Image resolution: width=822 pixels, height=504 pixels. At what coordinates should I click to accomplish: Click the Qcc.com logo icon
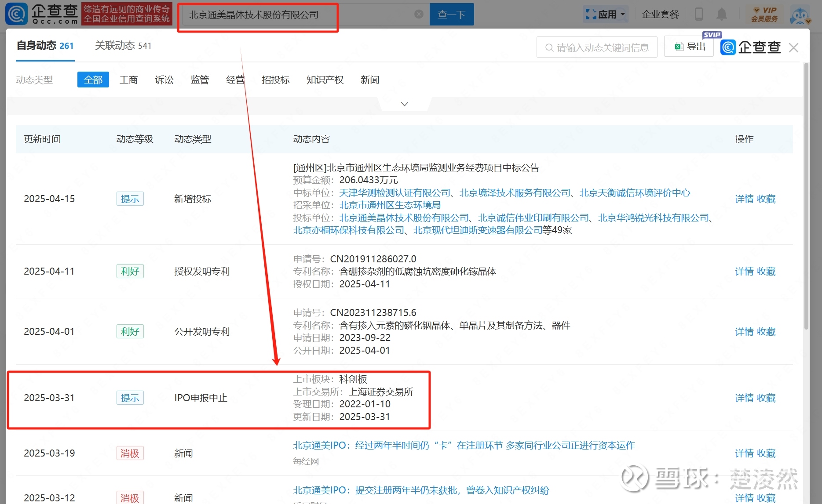[x=17, y=14]
